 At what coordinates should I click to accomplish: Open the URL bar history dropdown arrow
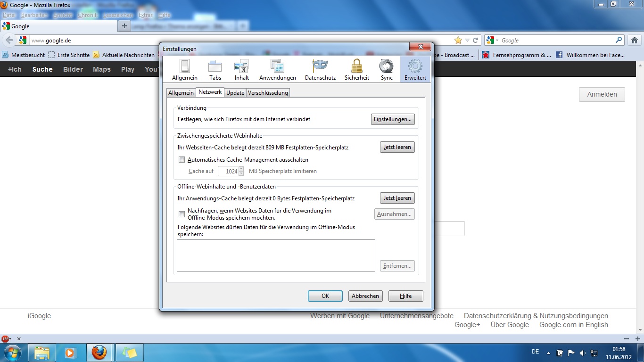(467, 40)
